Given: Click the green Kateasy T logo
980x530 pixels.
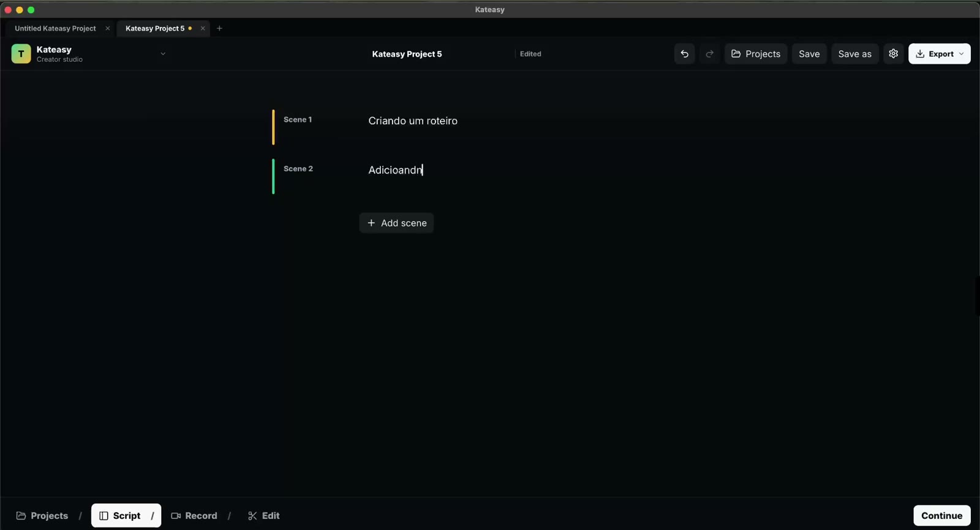Looking at the screenshot, I should tap(21, 54).
